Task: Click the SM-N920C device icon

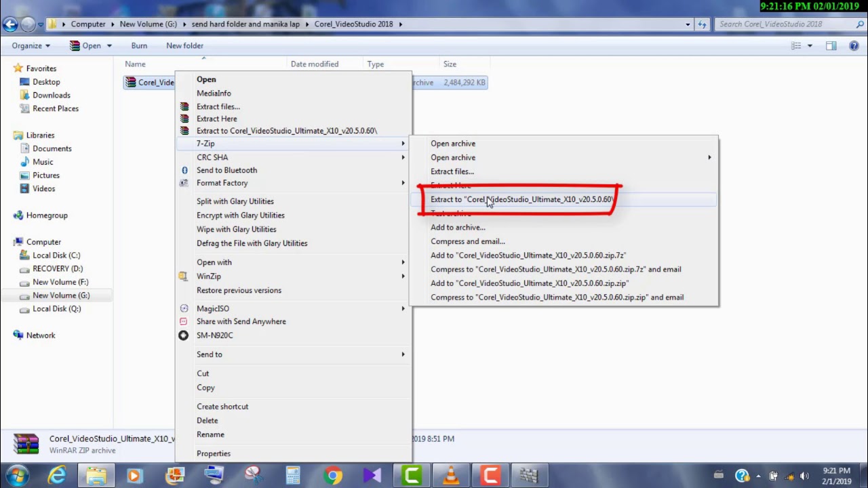Action: (184, 335)
